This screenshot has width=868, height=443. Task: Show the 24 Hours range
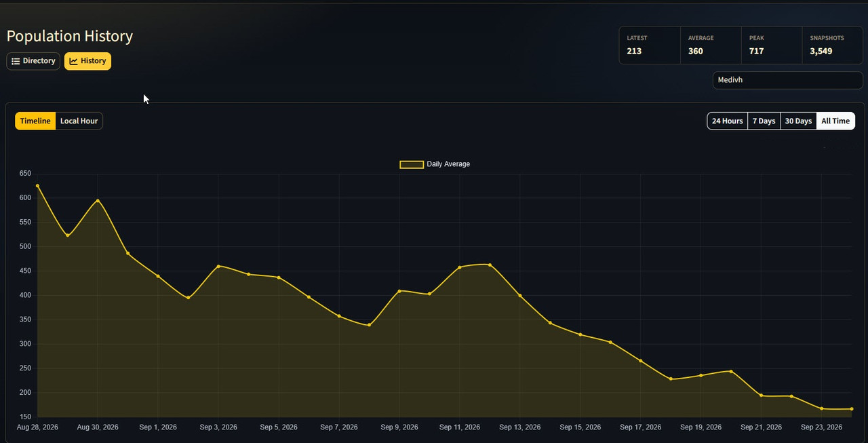728,121
